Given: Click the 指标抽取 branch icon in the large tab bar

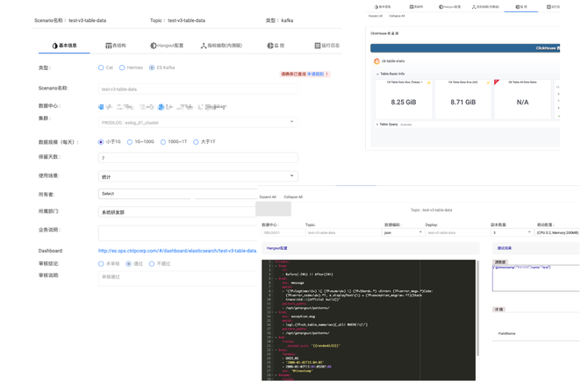Looking at the screenshot, I should (x=204, y=46).
